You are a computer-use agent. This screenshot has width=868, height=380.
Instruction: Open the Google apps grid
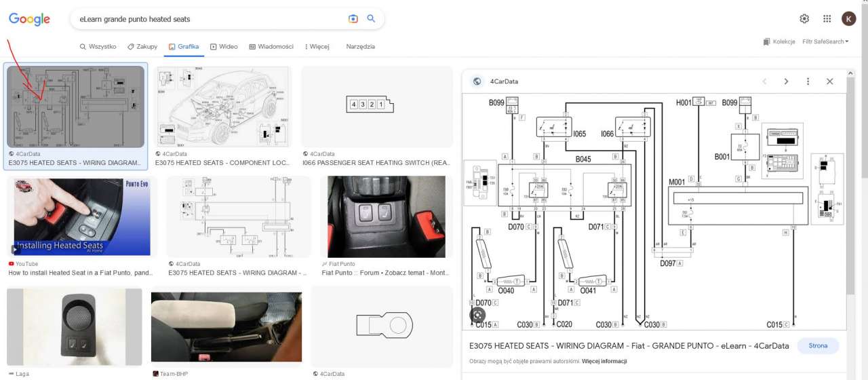(827, 19)
